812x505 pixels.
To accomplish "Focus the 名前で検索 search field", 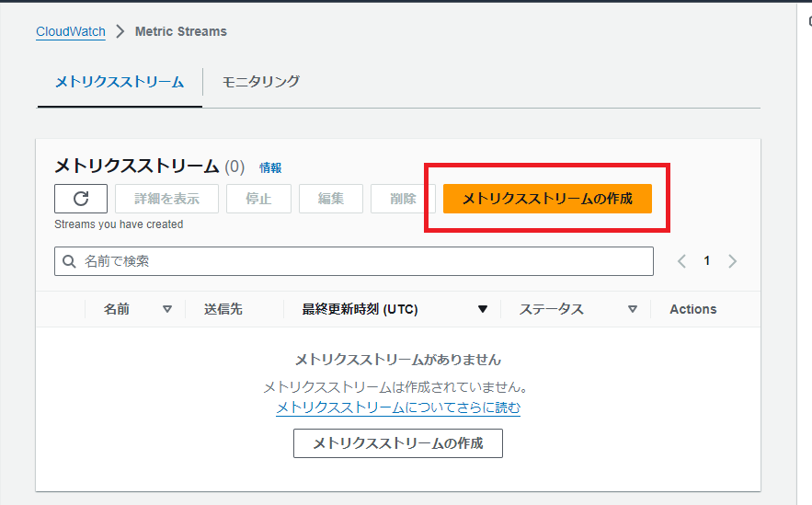I will (x=354, y=261).
